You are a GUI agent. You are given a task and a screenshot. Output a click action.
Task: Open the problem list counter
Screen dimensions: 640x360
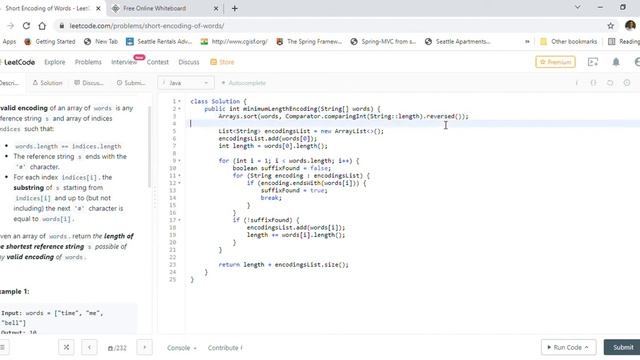click(x=117, y=348)
